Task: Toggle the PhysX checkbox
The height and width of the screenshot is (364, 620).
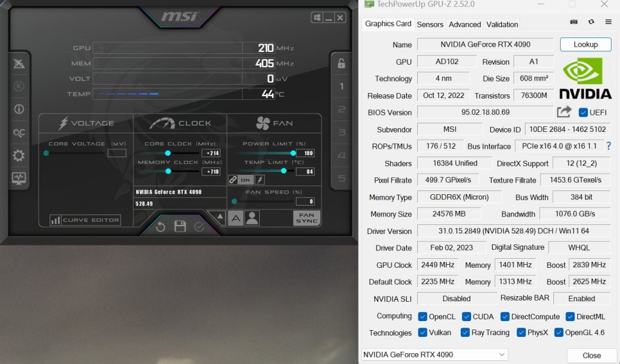Action: coord(521,333)
